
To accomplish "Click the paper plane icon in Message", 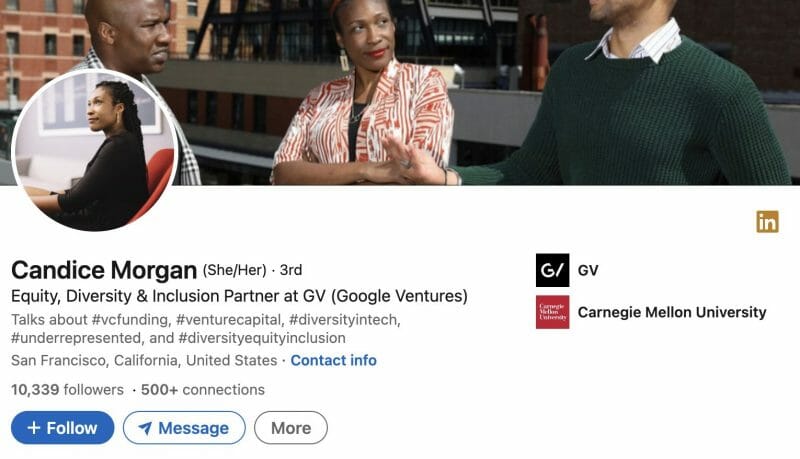I will (145, 428).
